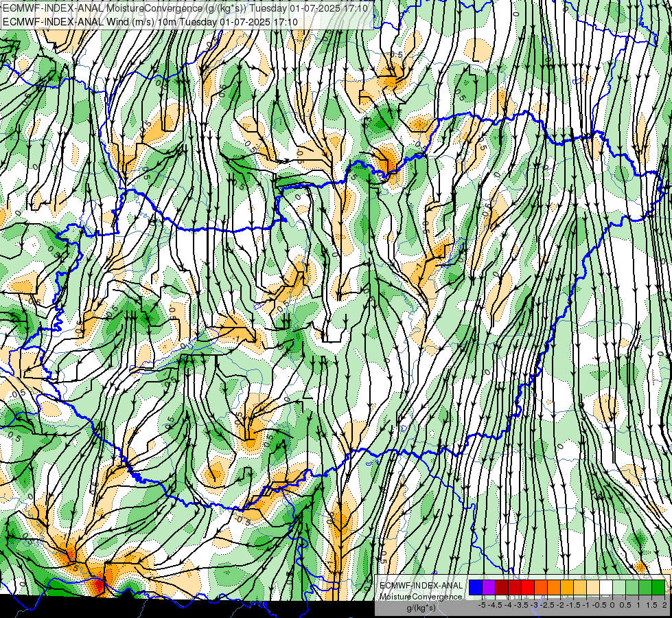Image resolution: width=672 pixels, height=618 pixels.
Task: Select the white legend swatch between -0.5 and 0
Action: coord(606,587)
